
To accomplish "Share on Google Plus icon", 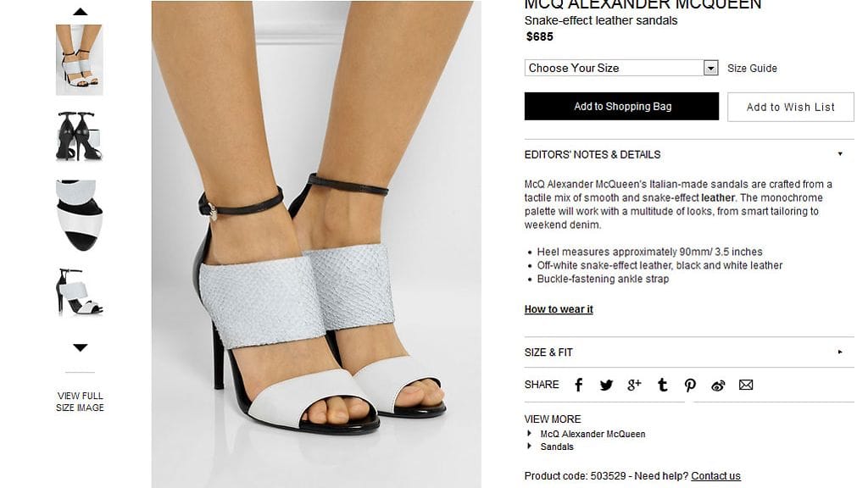I will pos(634,385).
